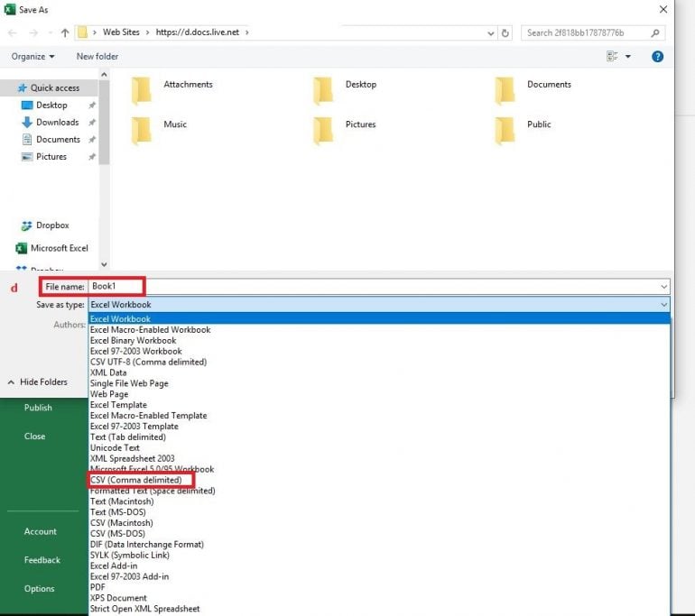Select PDF from the file type list
The height and width of the screenshot is (616, 695).
tap(98, 587)
